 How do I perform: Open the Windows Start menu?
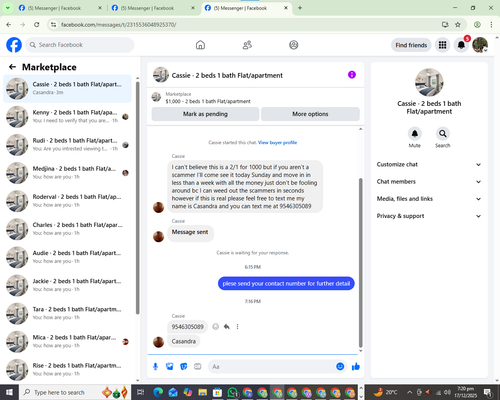(9, 392)
